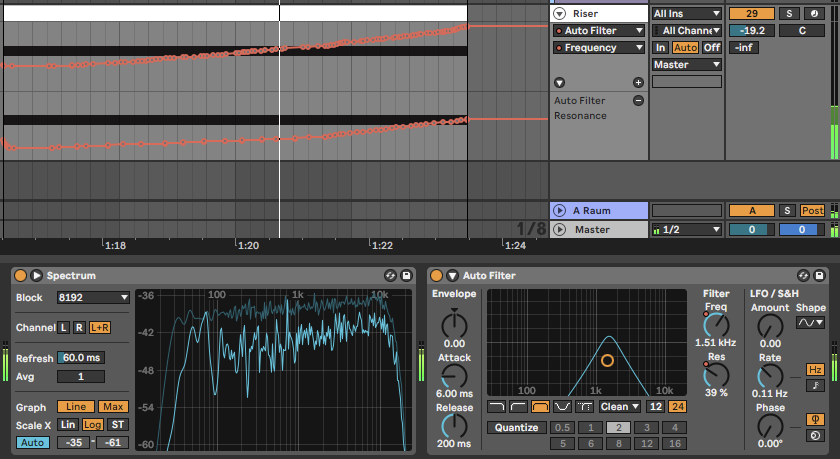Choose Max graph mode in Spectrum
The width and height of the screenshot is (840, 459).
113,407
